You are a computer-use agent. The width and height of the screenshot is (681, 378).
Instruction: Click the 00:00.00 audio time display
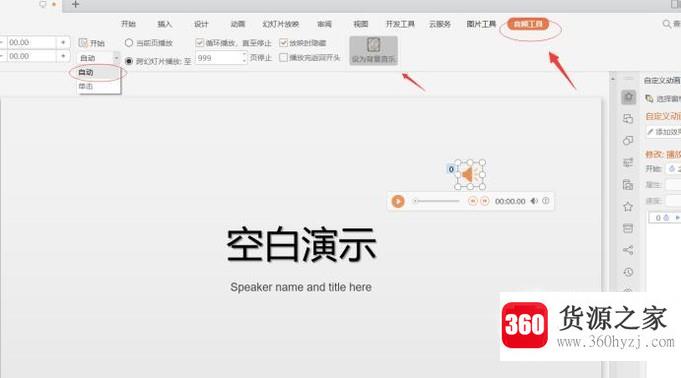[510, 201]
